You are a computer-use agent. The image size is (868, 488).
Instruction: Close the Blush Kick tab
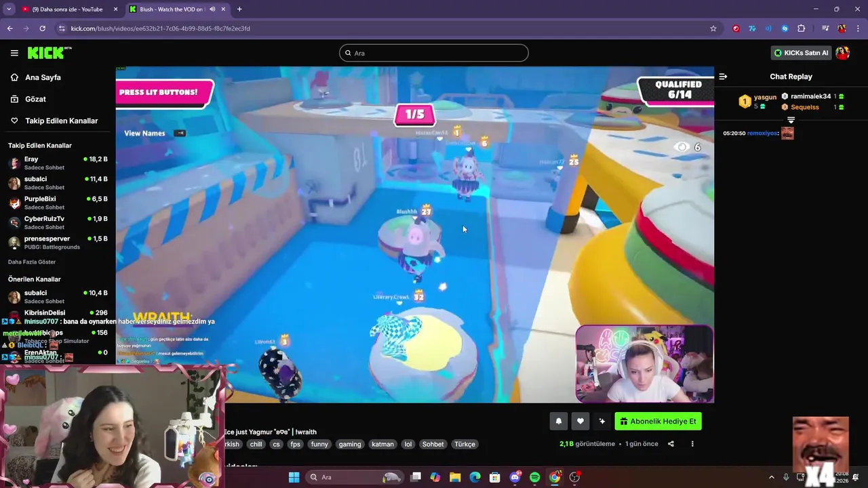223,9
